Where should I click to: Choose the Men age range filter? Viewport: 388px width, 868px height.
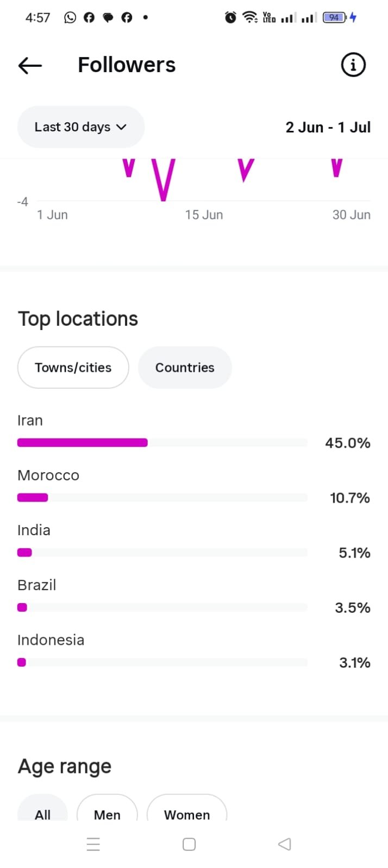coord(107,808)
